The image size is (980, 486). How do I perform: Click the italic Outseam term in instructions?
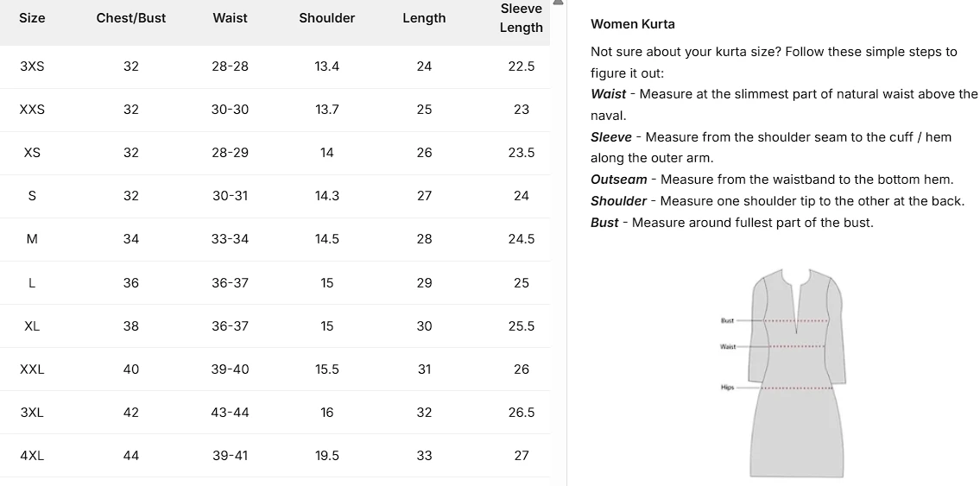click(x=619, y=180)
